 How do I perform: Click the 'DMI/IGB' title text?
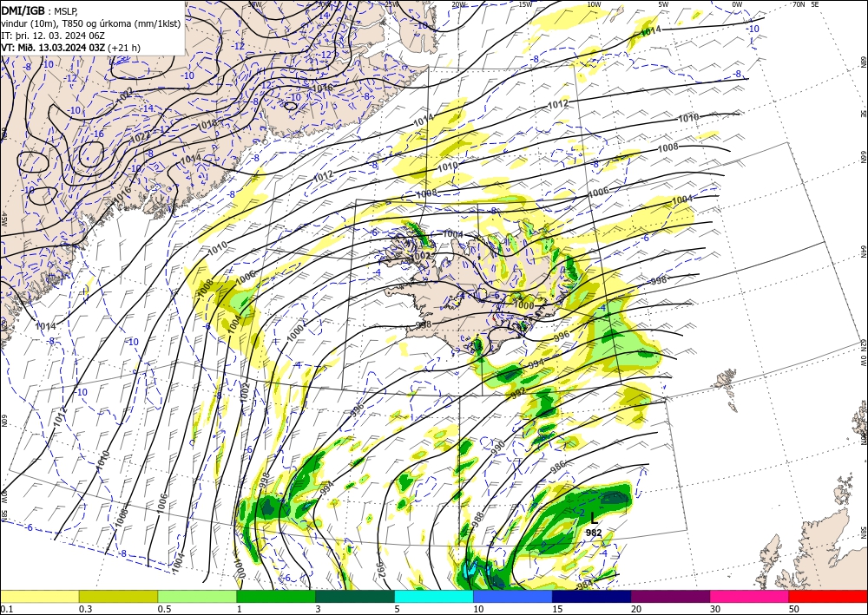click(23, 10)
